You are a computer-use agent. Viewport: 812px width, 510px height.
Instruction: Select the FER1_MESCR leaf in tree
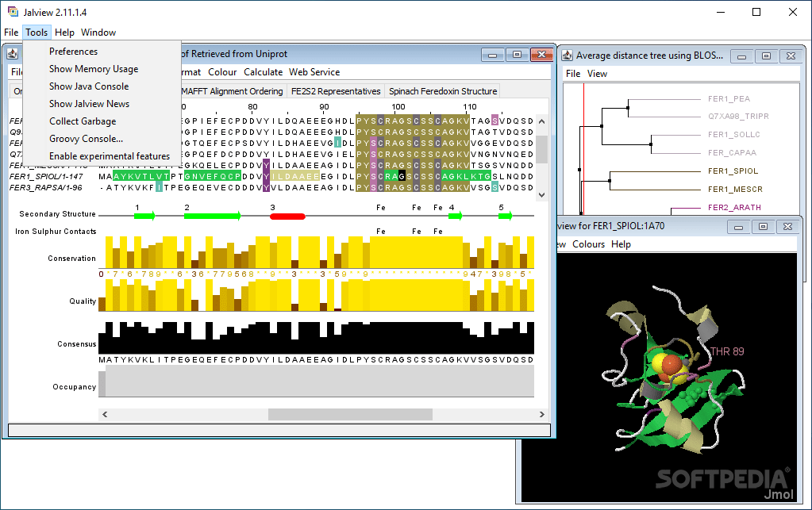pos(735,190)
